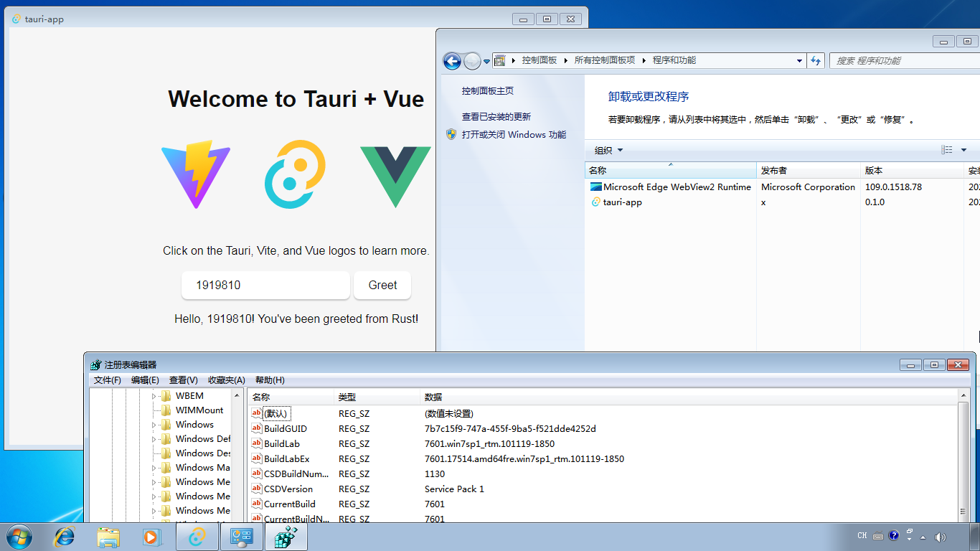Click the Microsoft Edge WebView2 Runtime program icon
Screen dimensions: 980x551
[x=595, y=187]
